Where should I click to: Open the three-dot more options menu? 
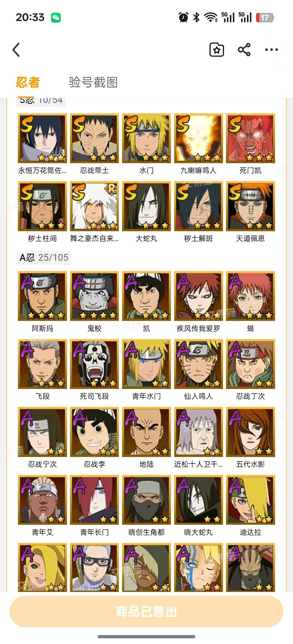(x=272, y=50)
